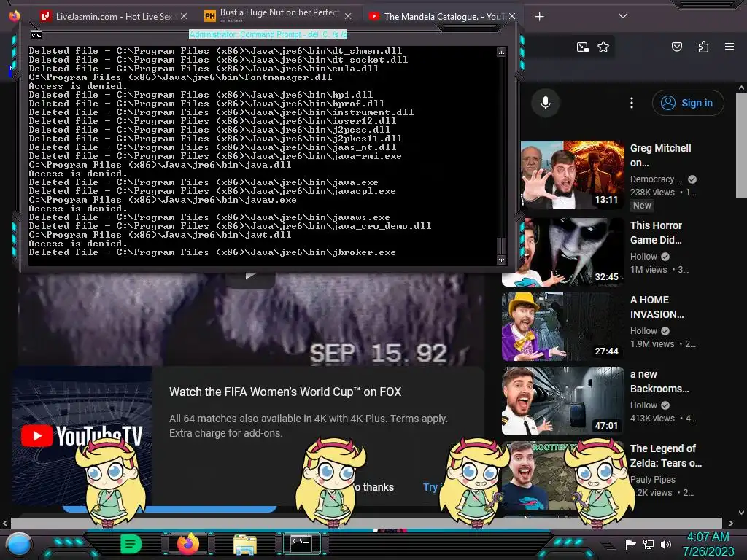This screenshot has height=560, width=747.
Task: Open the volume speaker tray icon
Action: coord(666,544)
